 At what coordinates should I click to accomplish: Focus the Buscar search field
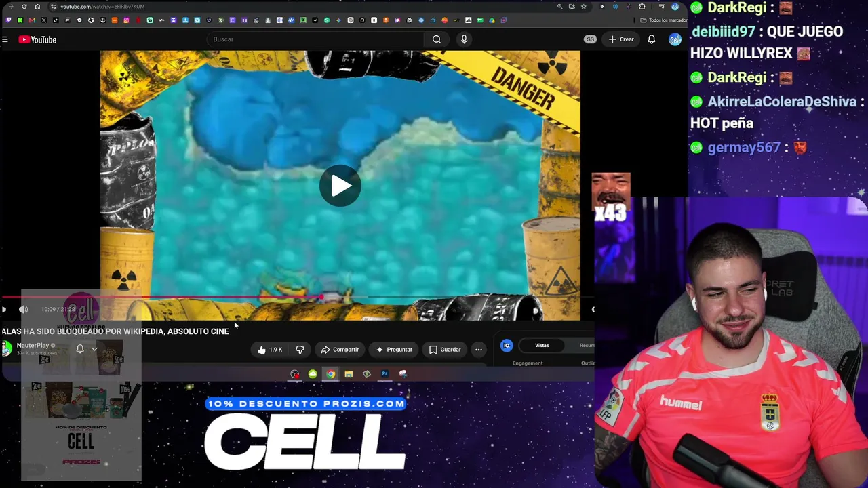point(315,39)
